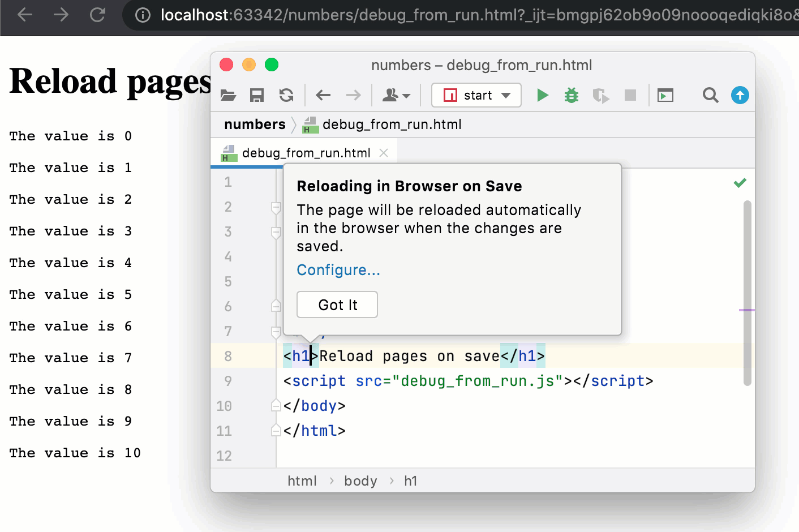Toggle the fold marker on line 10
799x532 pixels.
(276, 405)
